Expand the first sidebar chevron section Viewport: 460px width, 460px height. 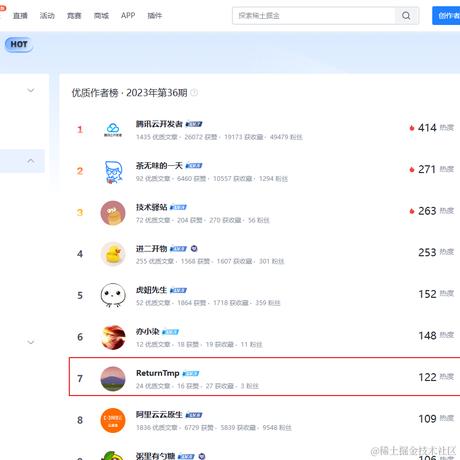click(31, 90)
